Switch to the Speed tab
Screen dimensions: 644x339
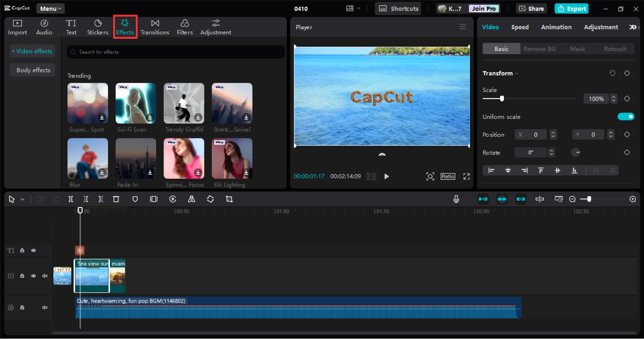pos(520,27)
